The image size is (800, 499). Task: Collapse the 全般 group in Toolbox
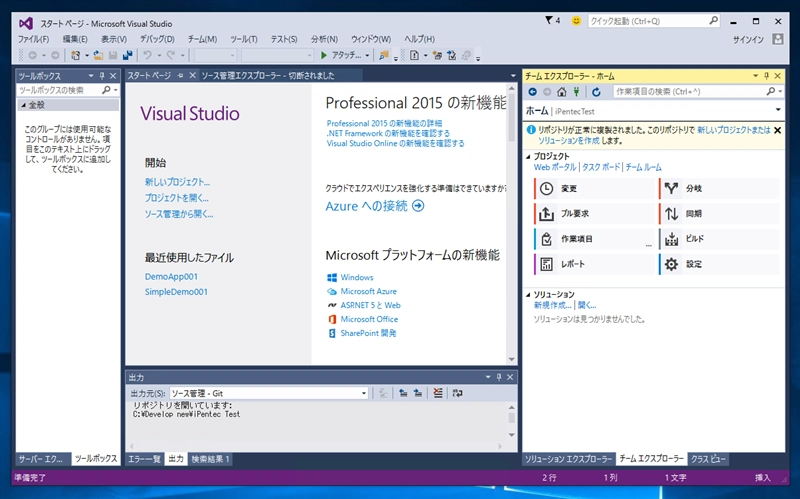pos(23,105)
